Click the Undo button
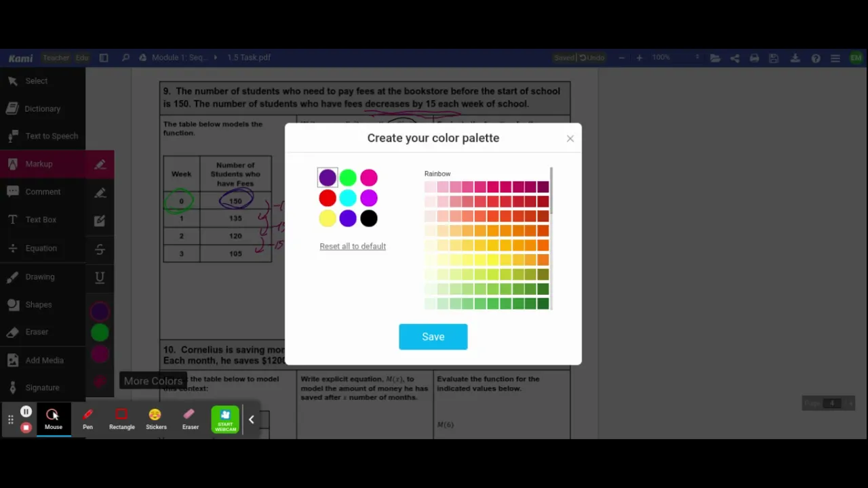 coord(592,58)
